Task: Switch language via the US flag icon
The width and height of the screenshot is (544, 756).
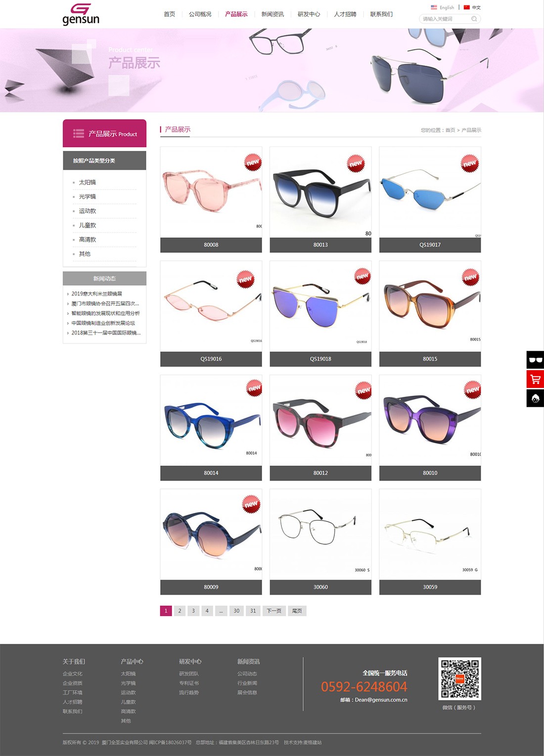Action: (x=434, y=7)
